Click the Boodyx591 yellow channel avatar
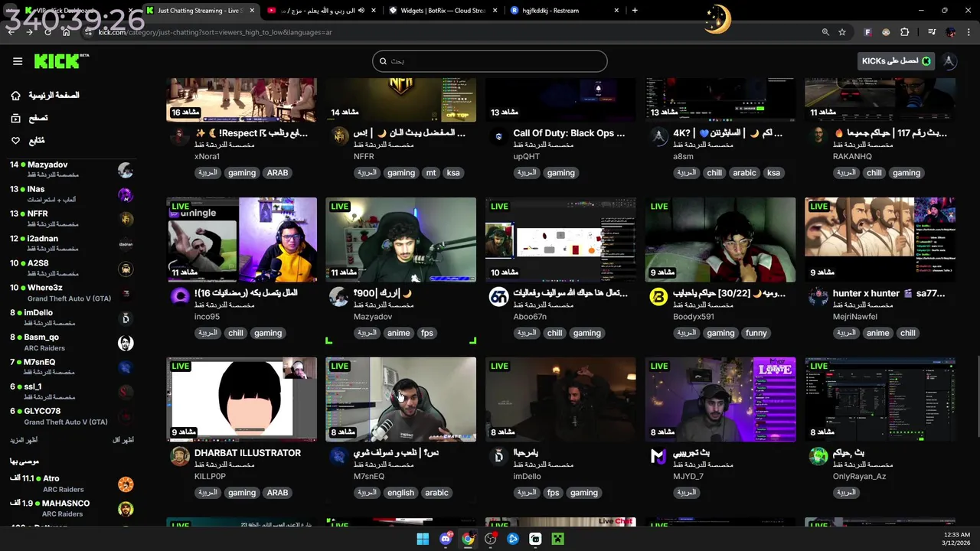This screenshot has height=551, width=980. [x=658, y=296]
